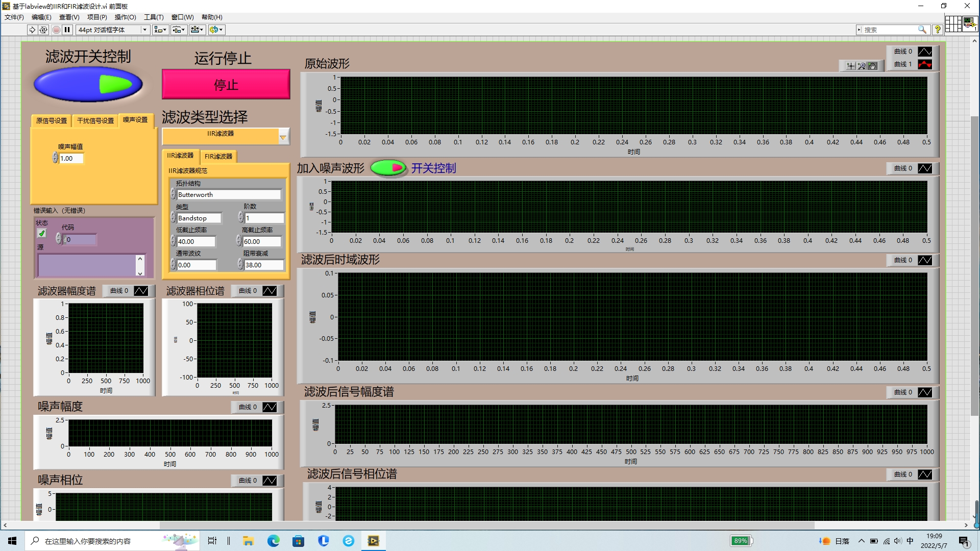Image resolution: width=980 pixels, height=551 pixels.
Task: Select the graph pan hand tool
Action: pyautogui.click(x=873, y=66)
